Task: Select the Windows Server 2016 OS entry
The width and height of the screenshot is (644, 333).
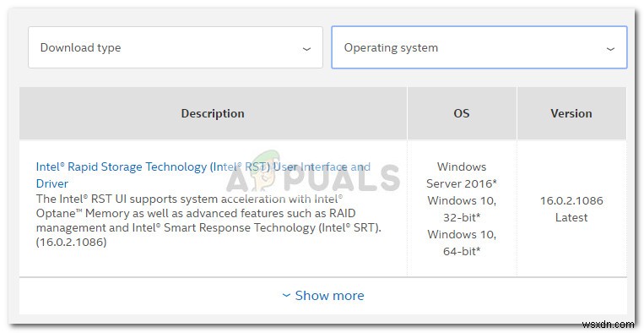Action: pos(462,175)
